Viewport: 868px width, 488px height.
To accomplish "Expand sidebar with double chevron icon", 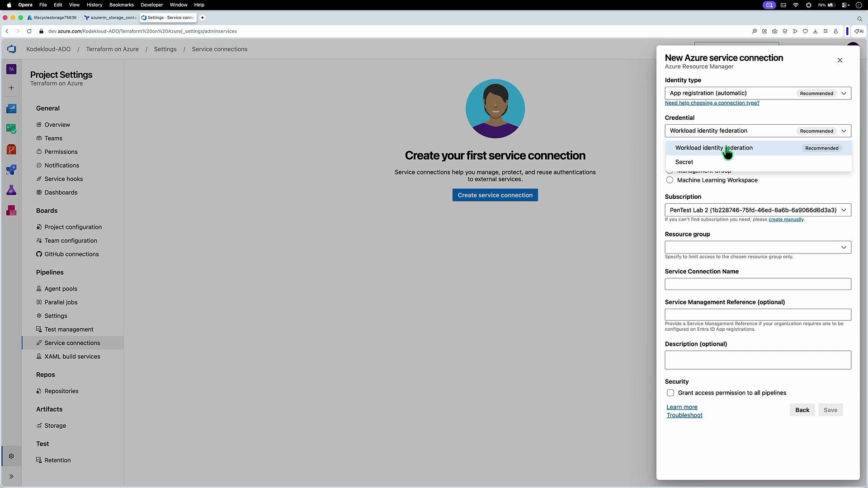I will (x=11, y=477).
